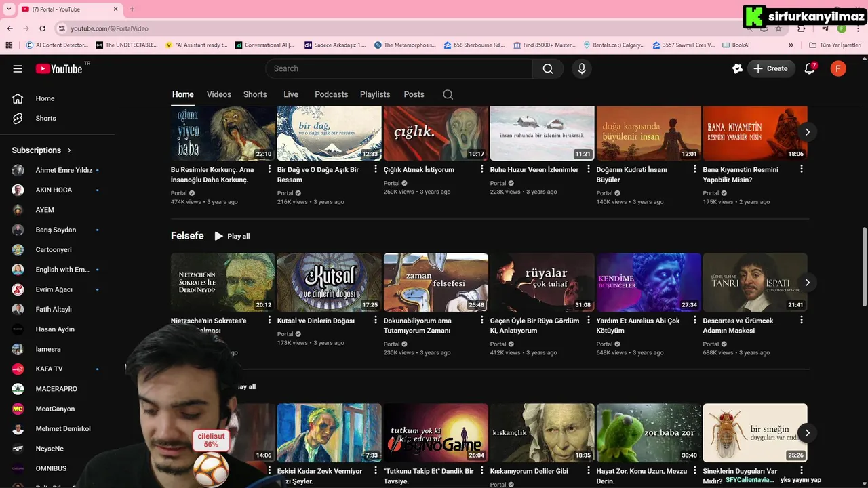
Task: Open options for Çığlık Atmak İstiyorum video
Action: (482, 169)
